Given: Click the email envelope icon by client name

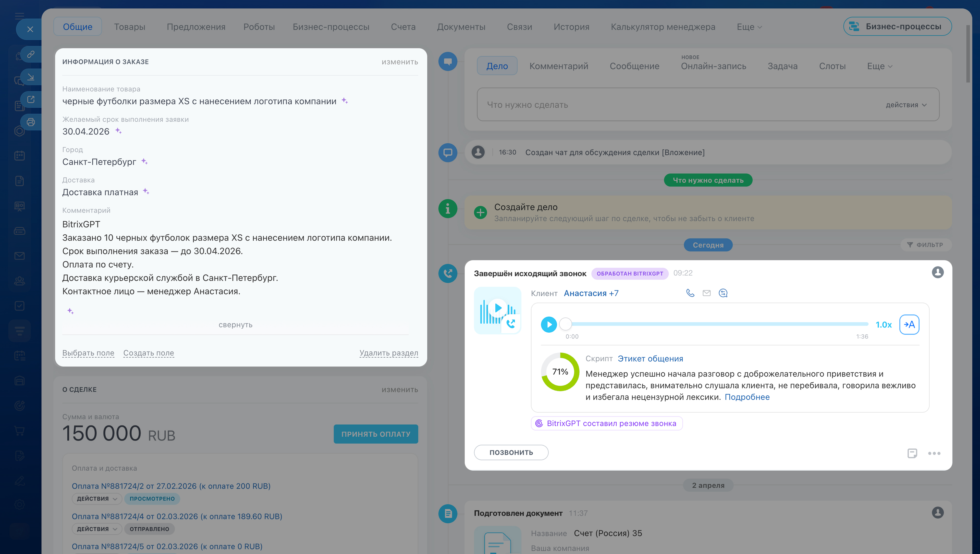Looking at the screenshot, I should (x=706, y=293).
